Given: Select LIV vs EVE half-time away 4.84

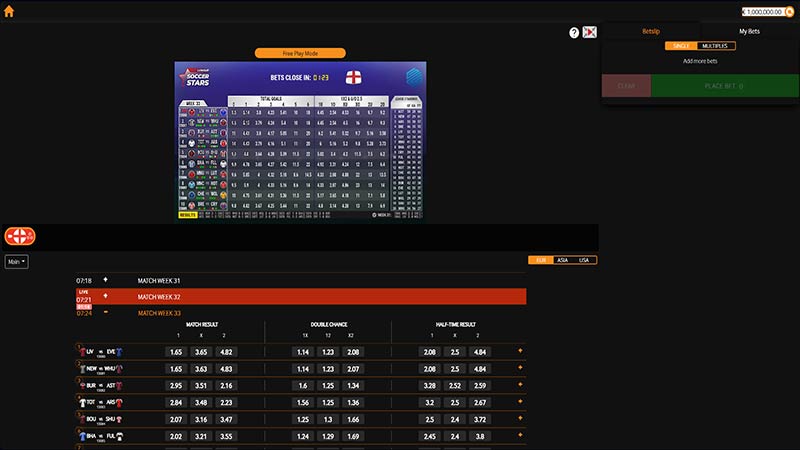Looking at the screenshot, I should coord(480,352).
